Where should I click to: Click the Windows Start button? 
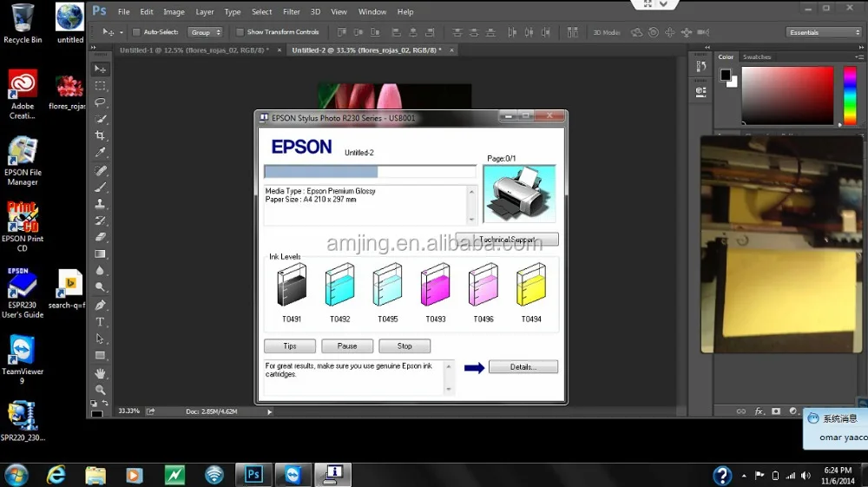point(16,475)
